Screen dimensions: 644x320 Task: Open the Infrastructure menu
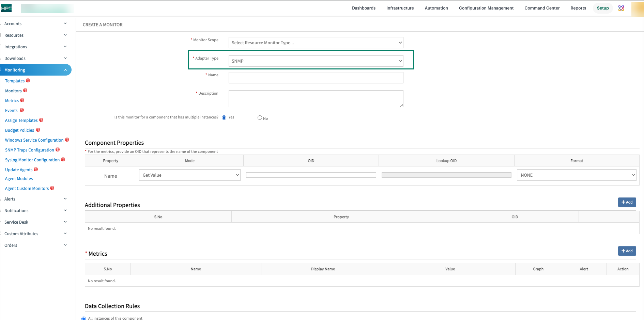point(400,8)
